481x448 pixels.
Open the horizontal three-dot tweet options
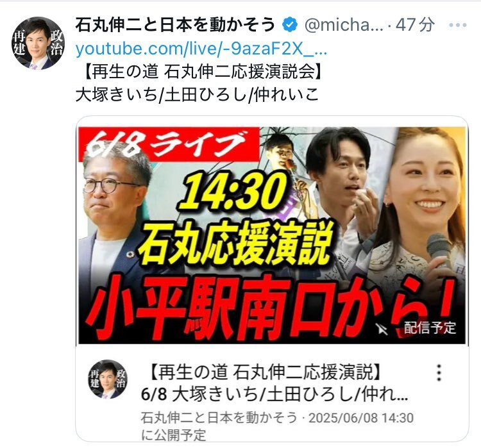pyautogui.click(x=458, y=25)
